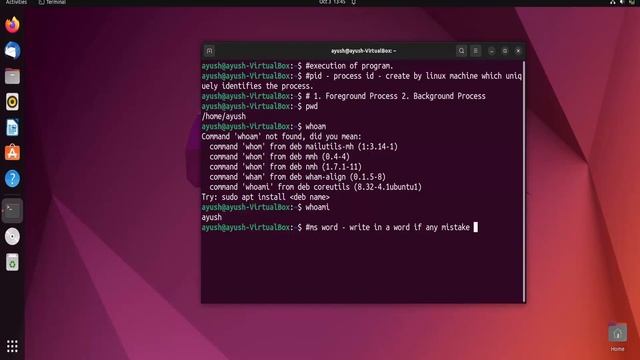Close the terminal window

tap(518, 51)
